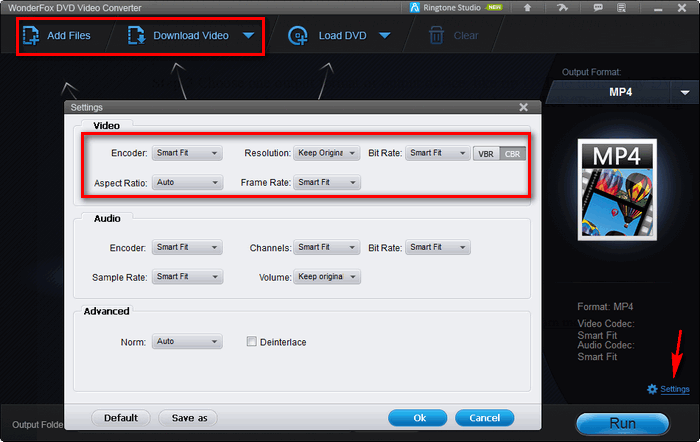Click the Add Files label
The image size is (700, 442).
tap(69, 36)
